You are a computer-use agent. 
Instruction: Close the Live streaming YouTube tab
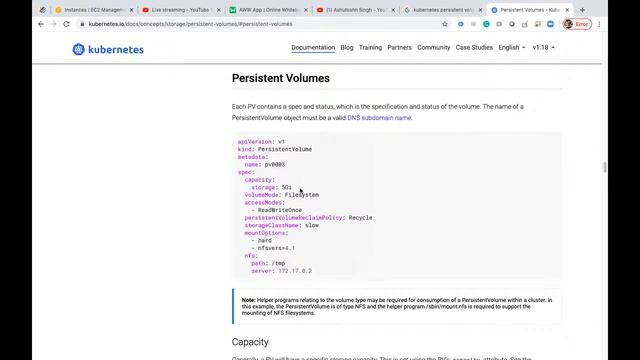pos(219,10)
